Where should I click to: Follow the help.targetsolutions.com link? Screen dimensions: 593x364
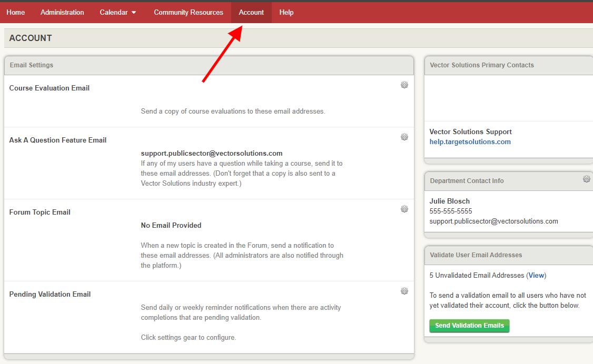click(x=470, y=141)
